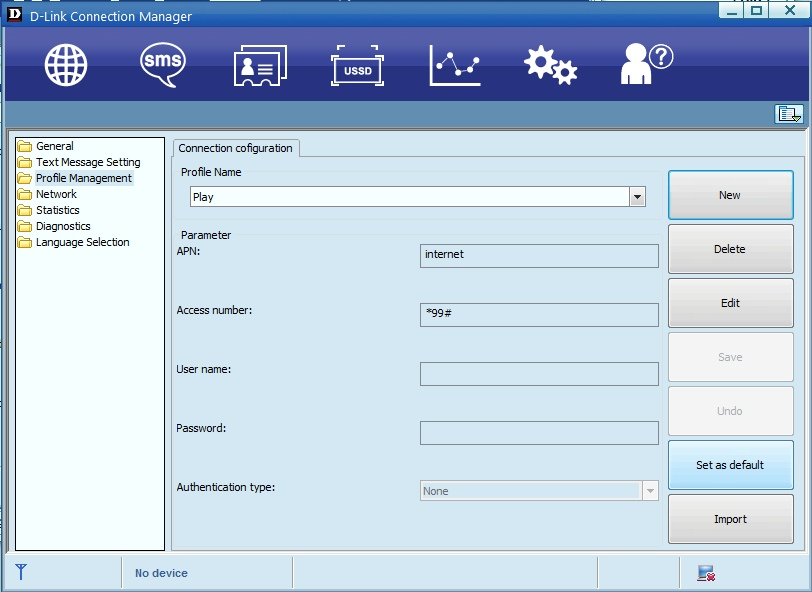Switch to Connection cofiguration tab
This screenshot has height=592, width=812.
(x=236, y=148)
